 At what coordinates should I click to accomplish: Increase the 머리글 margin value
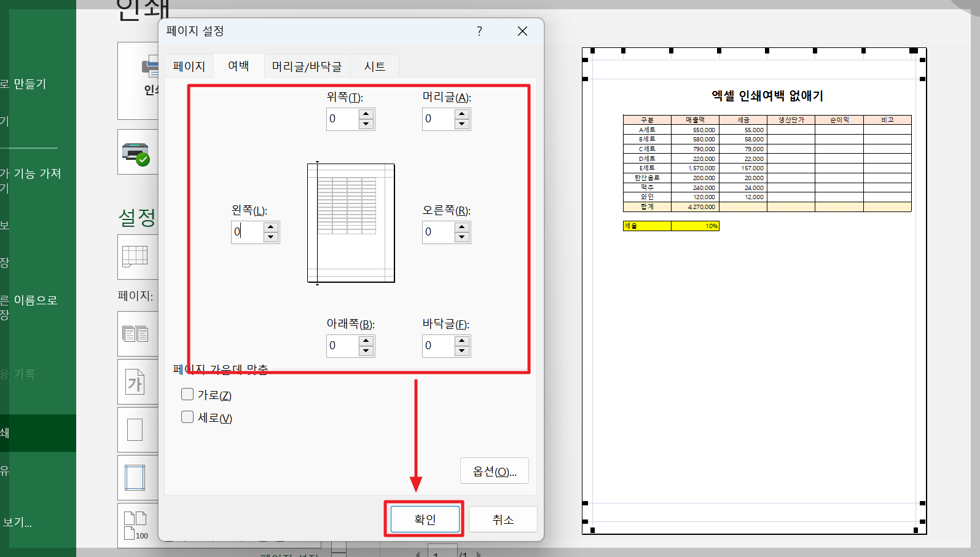tap(462, 114)
